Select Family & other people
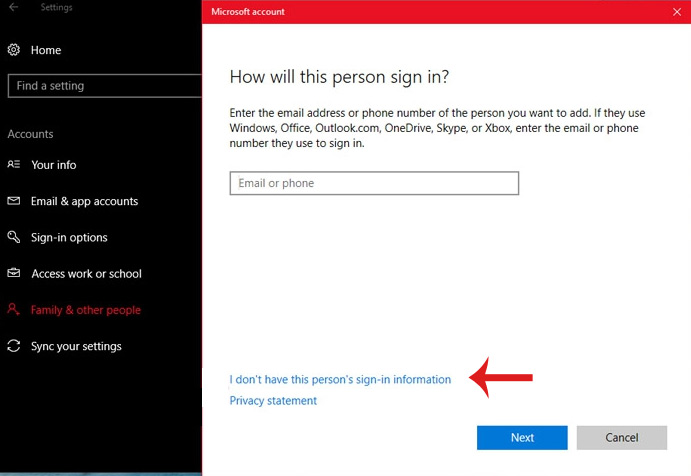This screenshot has height=476, width=691. (x=86, y=310)
